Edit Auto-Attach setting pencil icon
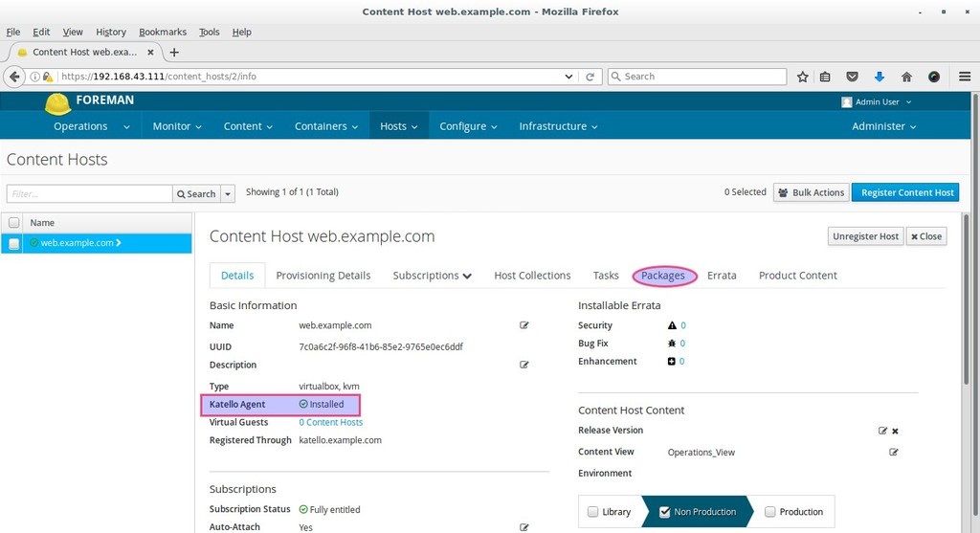980x533 pixels. tap(523, 527)
